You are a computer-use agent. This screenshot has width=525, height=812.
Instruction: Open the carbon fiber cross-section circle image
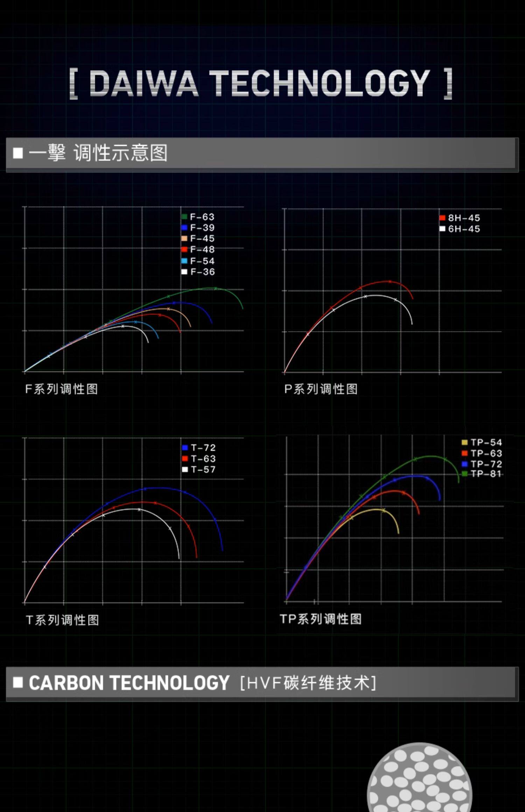pyautogui.click(x=420, y=777)
